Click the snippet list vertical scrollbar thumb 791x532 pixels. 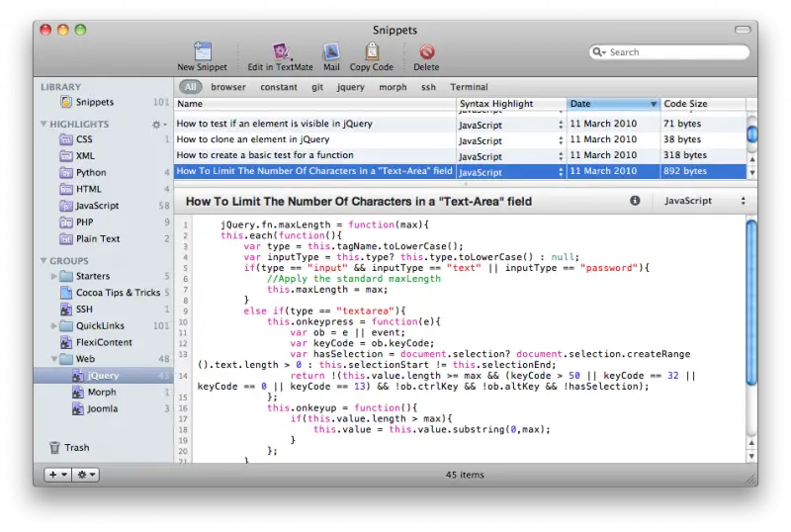[751, 133]
